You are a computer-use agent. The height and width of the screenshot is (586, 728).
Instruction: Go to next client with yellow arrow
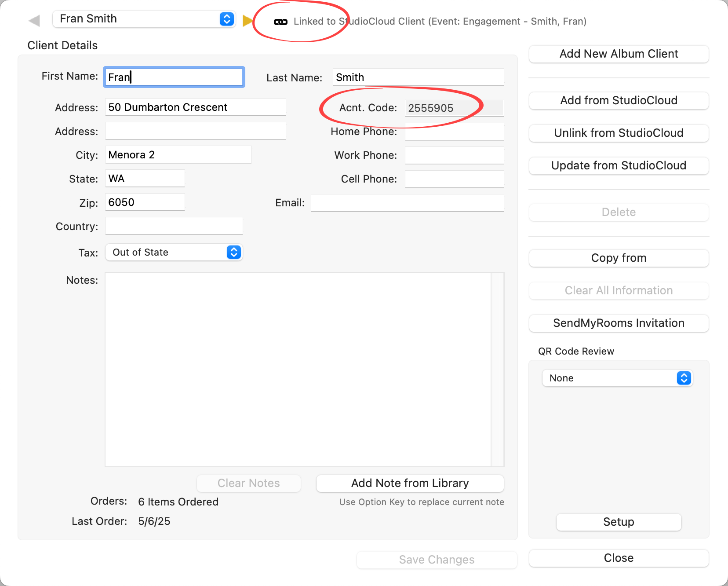(248, 21)
